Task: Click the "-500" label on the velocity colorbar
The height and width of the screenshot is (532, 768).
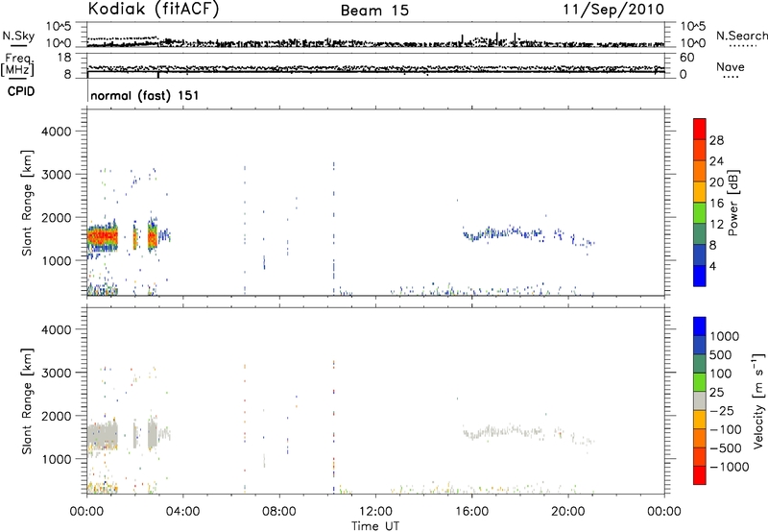Action: coord(726,448)
